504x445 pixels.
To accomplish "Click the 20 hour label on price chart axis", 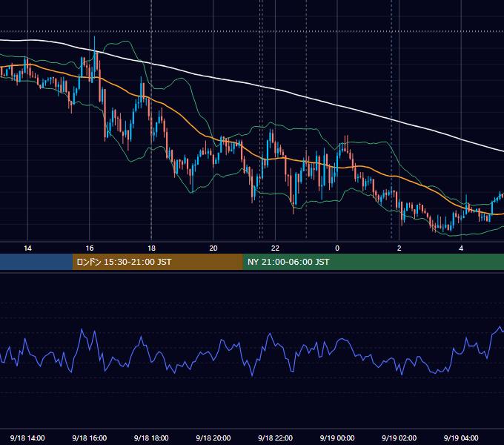I will (x=213, y=248).
